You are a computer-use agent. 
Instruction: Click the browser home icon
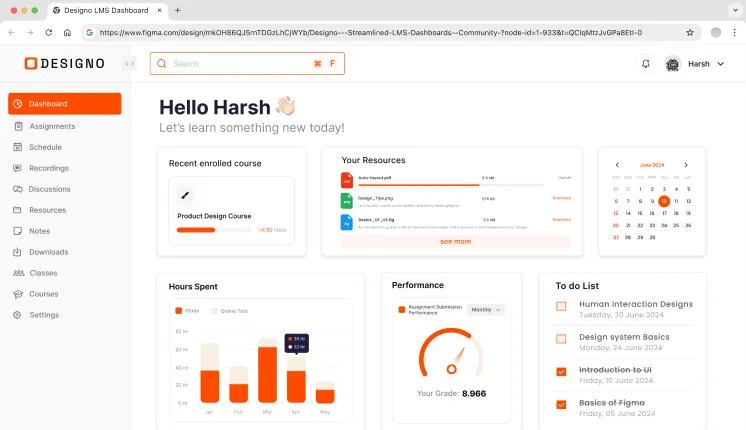coord(68,32)
